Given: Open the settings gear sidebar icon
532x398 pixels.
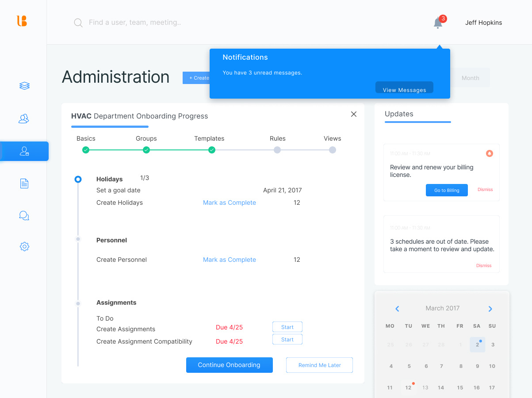Looking at the screenshot, I should 24,247.
